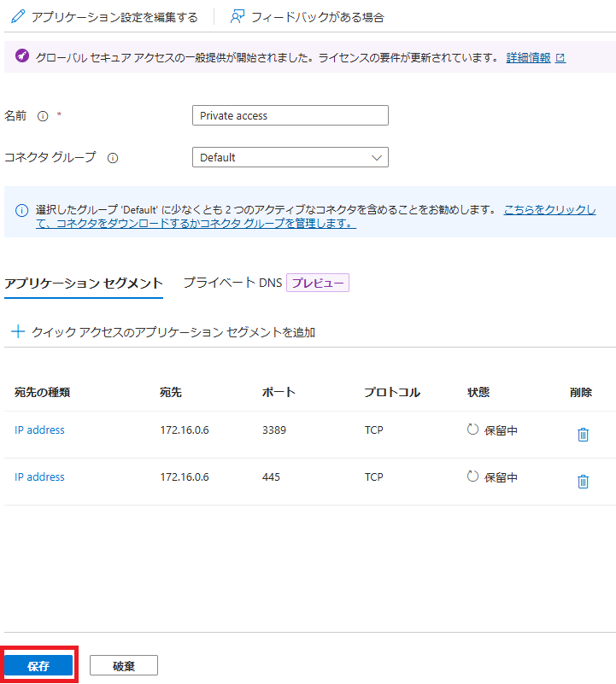The width and height of the screenshot is (616, 684).
Task: Click the pencil edit application settings icon
Action: (x=17, y=16)
